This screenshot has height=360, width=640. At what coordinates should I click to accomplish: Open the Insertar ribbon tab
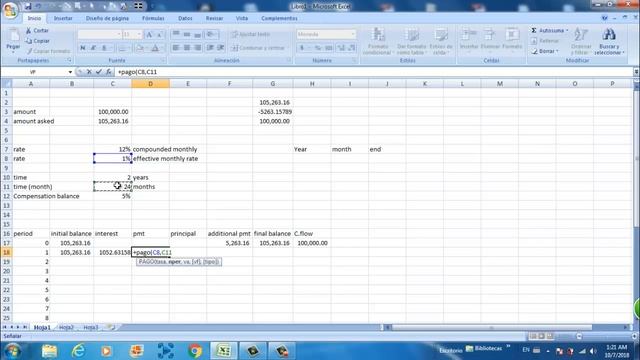(63, 18)
